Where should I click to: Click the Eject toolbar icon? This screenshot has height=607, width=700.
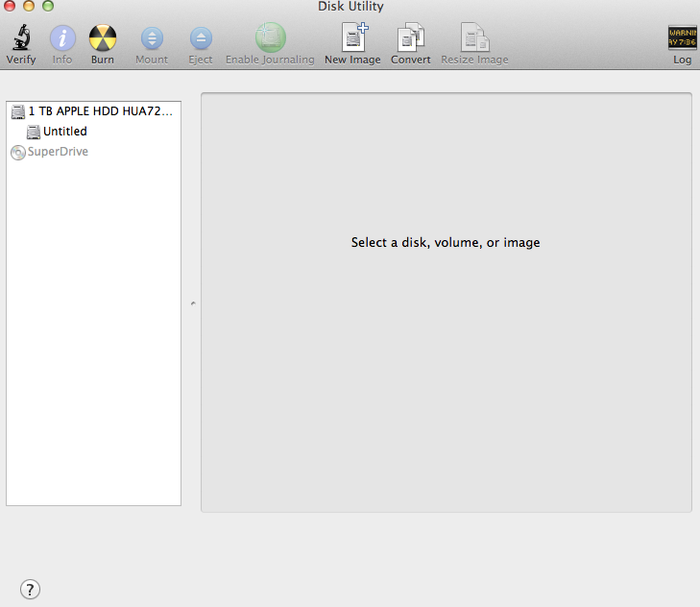pyautogui.click(x=201, y=38)
